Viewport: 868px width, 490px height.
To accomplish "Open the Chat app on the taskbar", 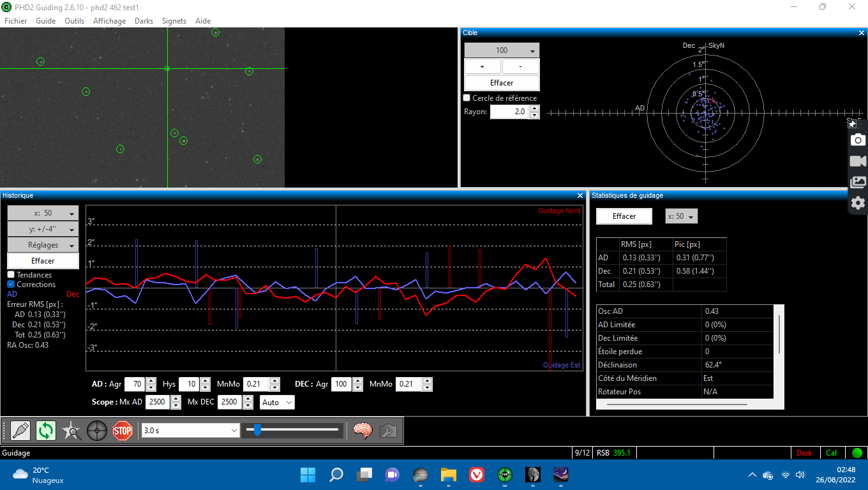I will point(392,475).
